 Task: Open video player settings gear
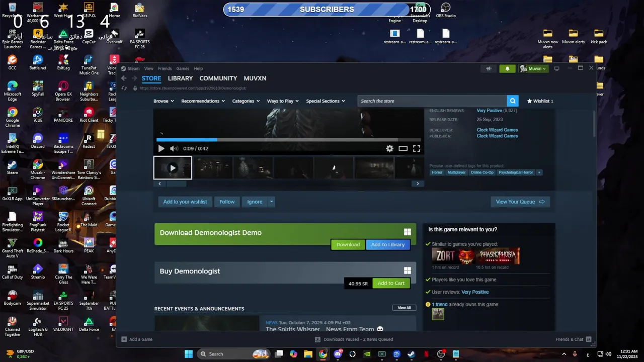[389, 148]
